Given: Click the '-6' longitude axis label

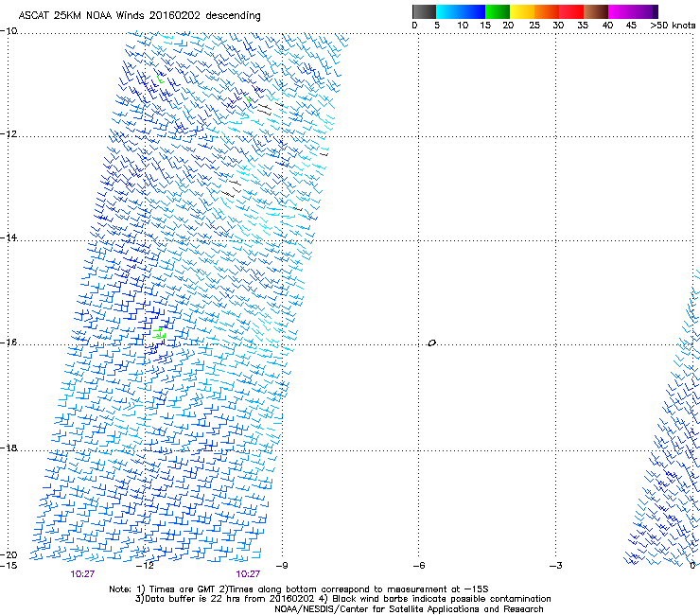Looking at the screenshot, I should click(419, 566).
